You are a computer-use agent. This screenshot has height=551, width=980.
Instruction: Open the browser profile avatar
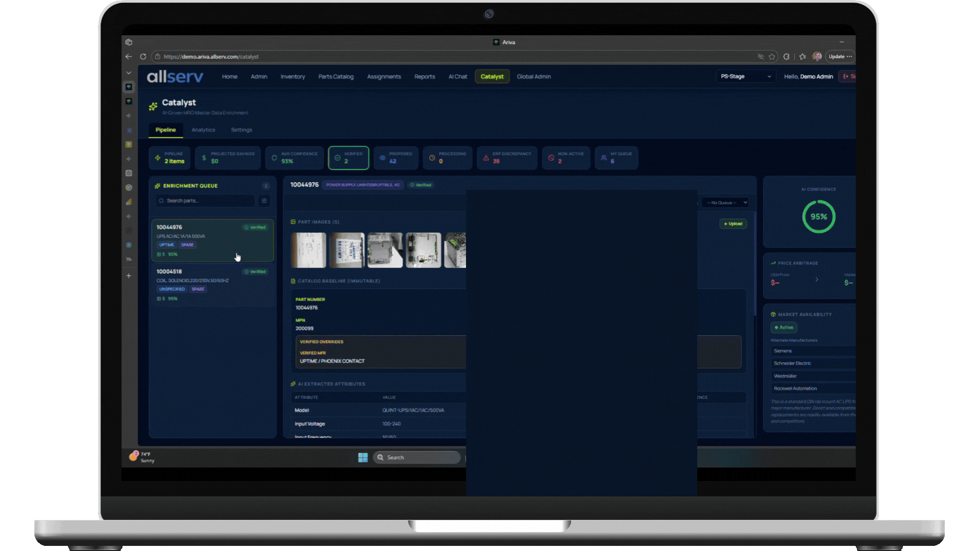click(817, 57)
